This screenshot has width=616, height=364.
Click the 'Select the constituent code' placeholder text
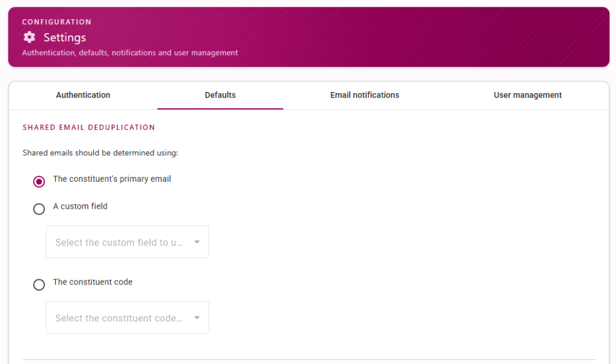[x=119, y=318]
